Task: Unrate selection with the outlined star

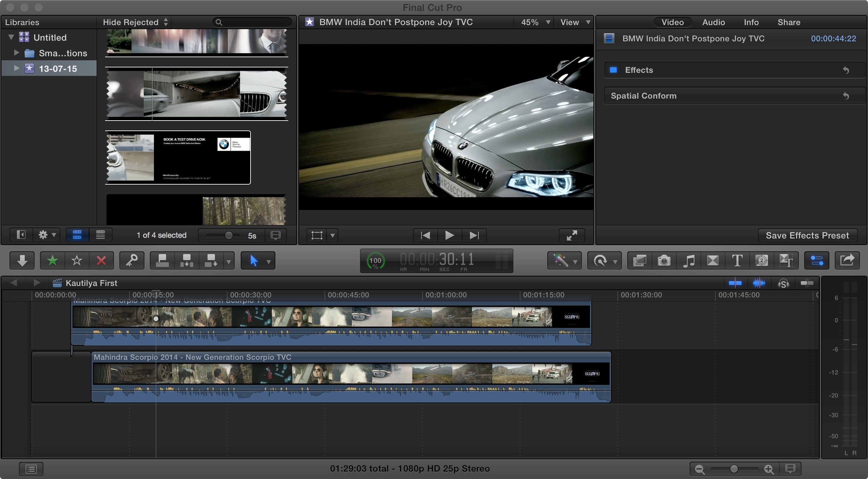Action: click(x=77, y=261)
